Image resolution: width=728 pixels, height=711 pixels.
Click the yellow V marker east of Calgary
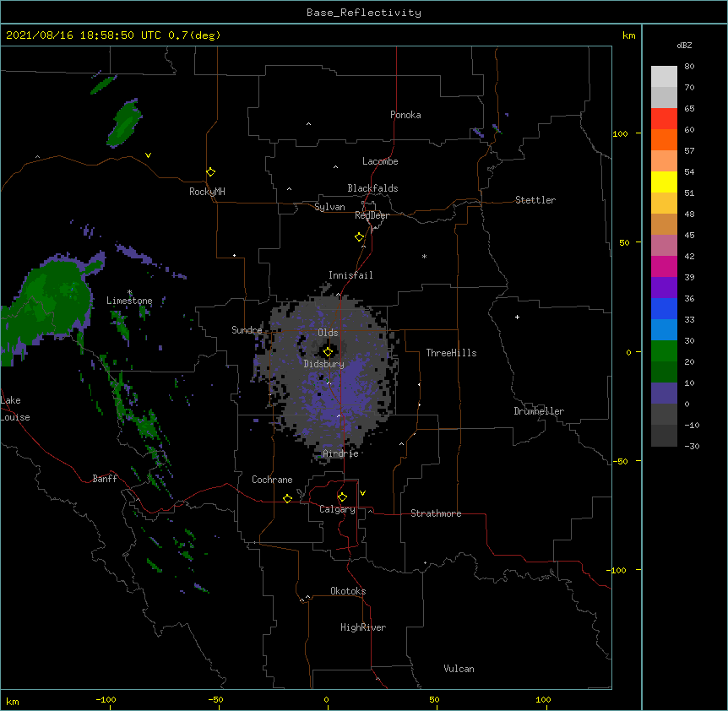362,493
